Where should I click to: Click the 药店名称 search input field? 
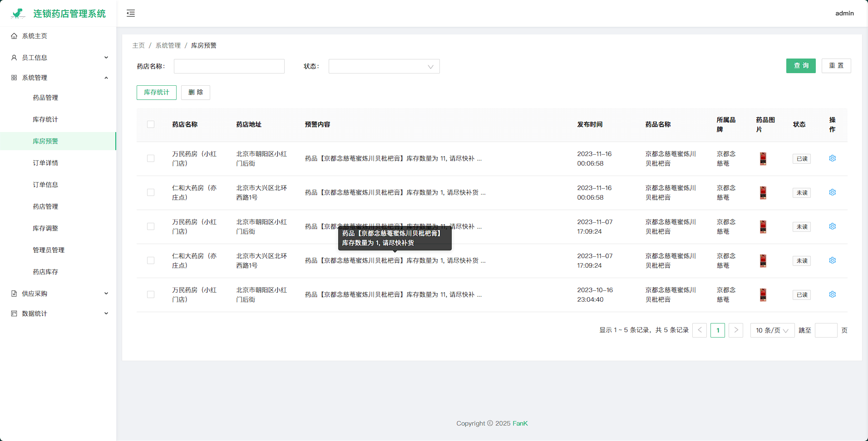229,66
